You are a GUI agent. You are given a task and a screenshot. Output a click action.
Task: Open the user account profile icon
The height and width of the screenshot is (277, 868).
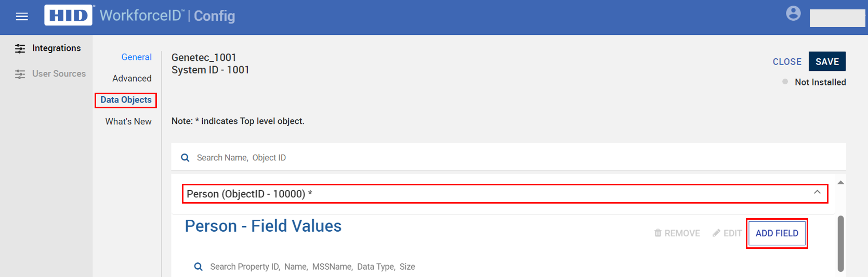point(793,13)
